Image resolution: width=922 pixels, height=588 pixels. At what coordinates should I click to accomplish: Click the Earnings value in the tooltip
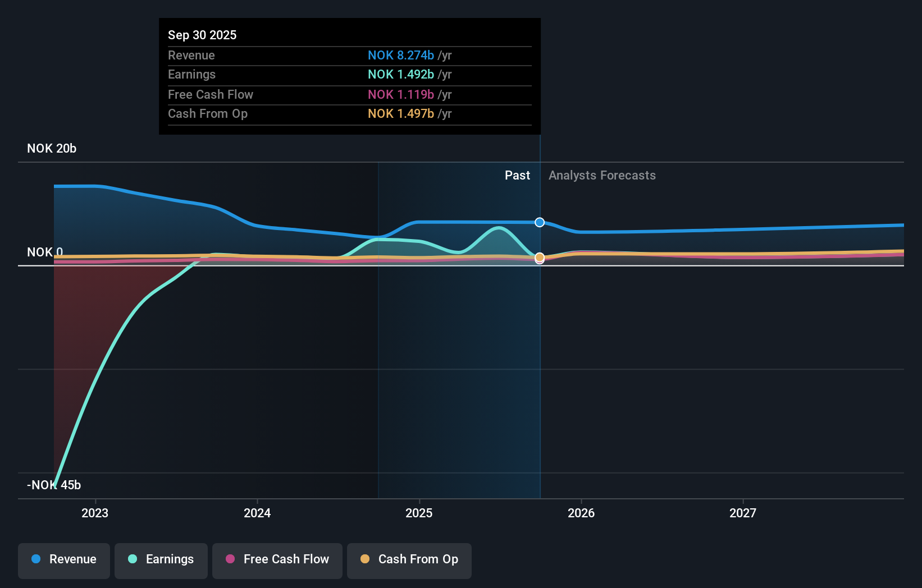(400, 74)
